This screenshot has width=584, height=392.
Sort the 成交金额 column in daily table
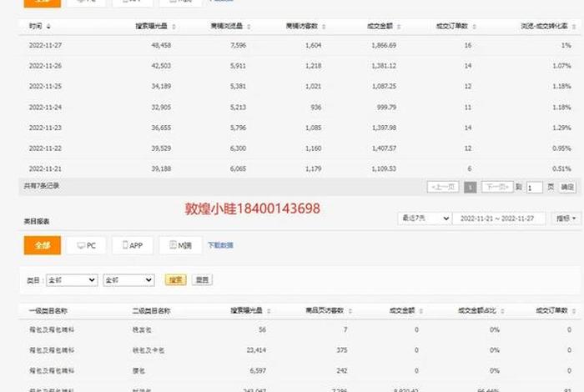[x=399, y=27]
